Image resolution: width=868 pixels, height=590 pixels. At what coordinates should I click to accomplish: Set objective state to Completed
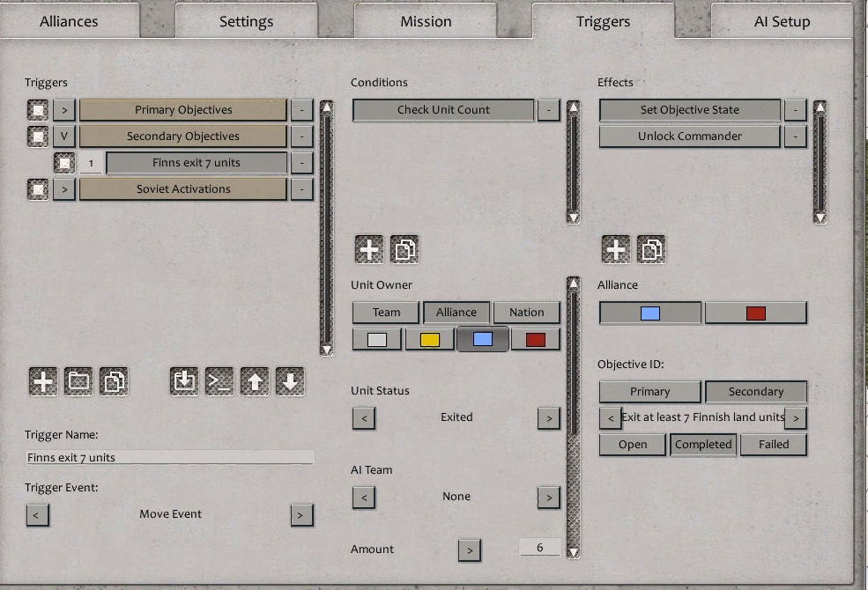(x=702, y=445)
